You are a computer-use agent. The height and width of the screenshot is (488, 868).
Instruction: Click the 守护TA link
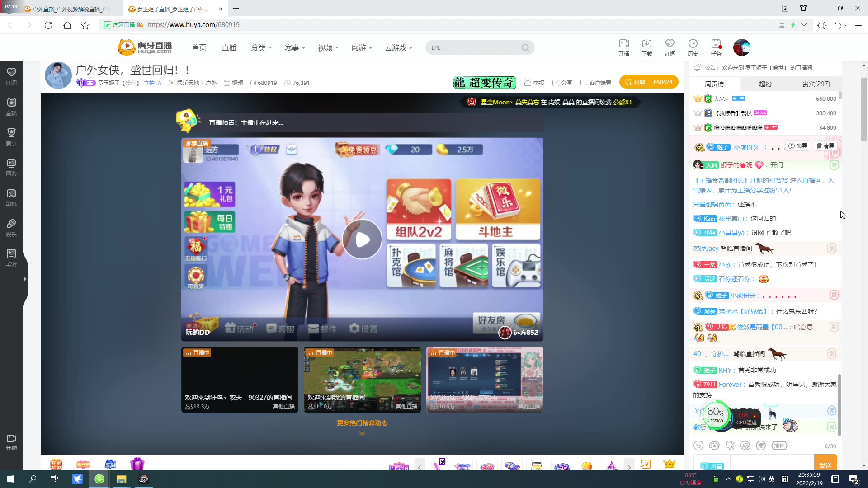click(x=152, y=83)
